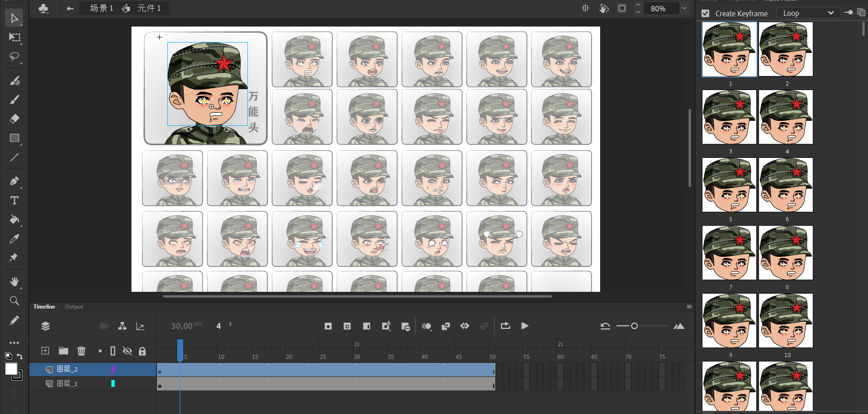This screenshot has width=868, height=414.
Task: Toggle hide all layers eye icon
Action: click(128, 351)
